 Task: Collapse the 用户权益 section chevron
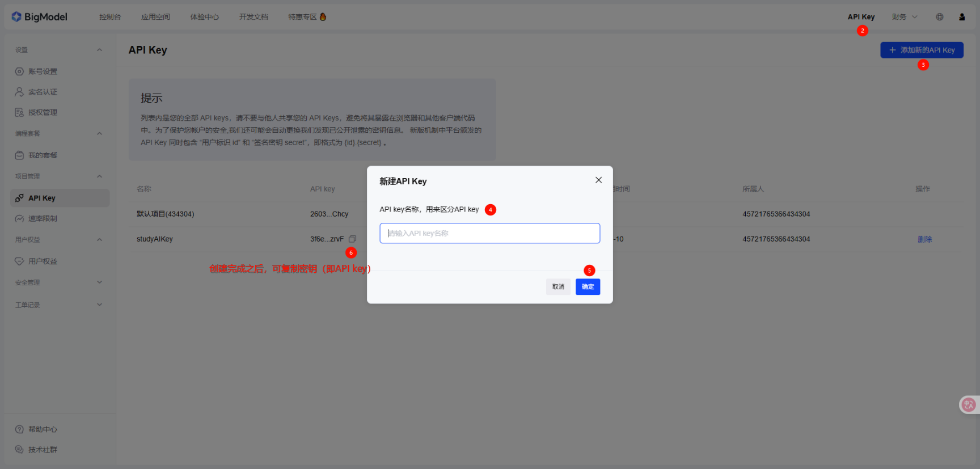99,240
